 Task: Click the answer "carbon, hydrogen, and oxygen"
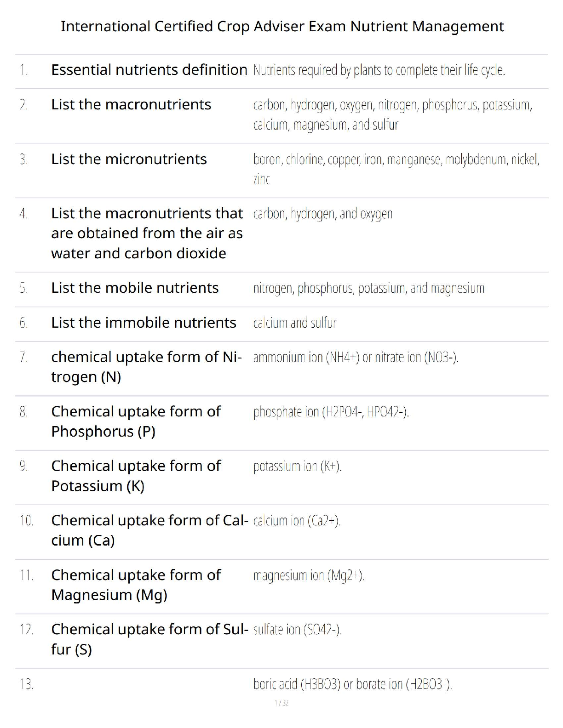point(322,214)
